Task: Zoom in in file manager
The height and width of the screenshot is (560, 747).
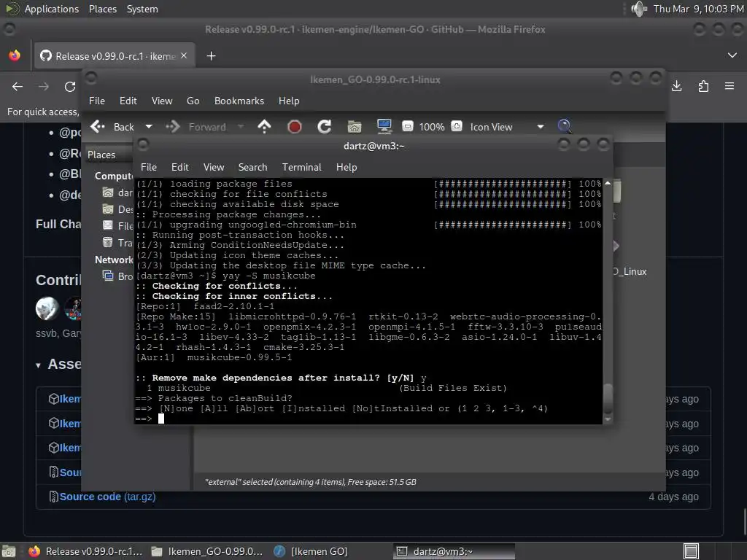Action: tap(457, 127)
